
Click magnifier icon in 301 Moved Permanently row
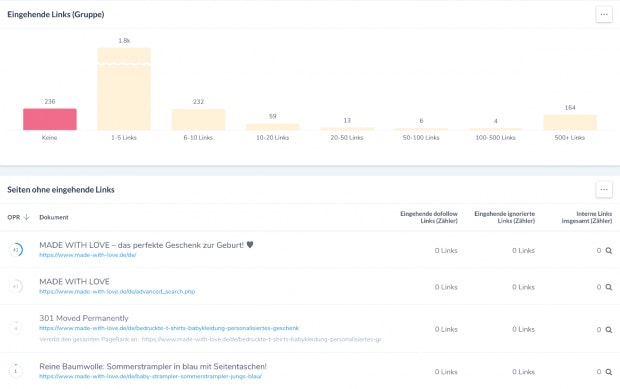point(609,330)
